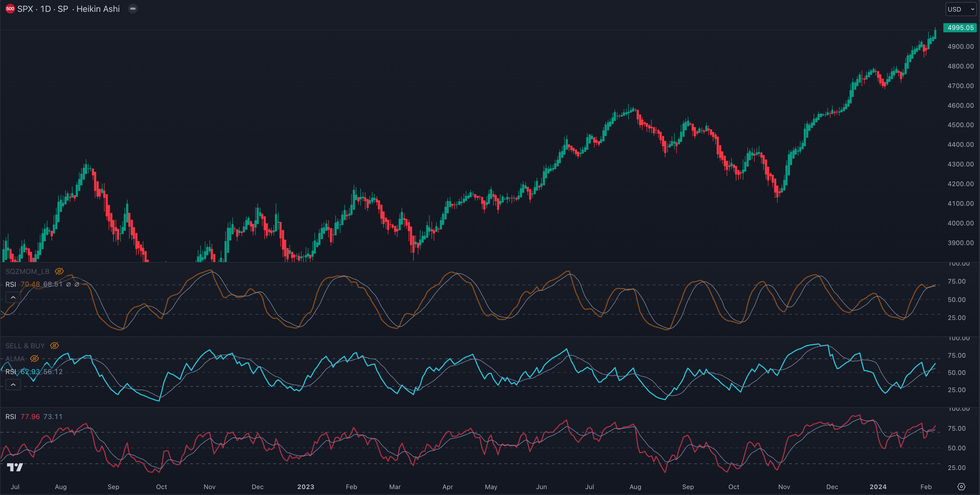The image size is (980, 495).
Task: Select the SQZMOM_LB indicator name
Action: pos(27,271)
